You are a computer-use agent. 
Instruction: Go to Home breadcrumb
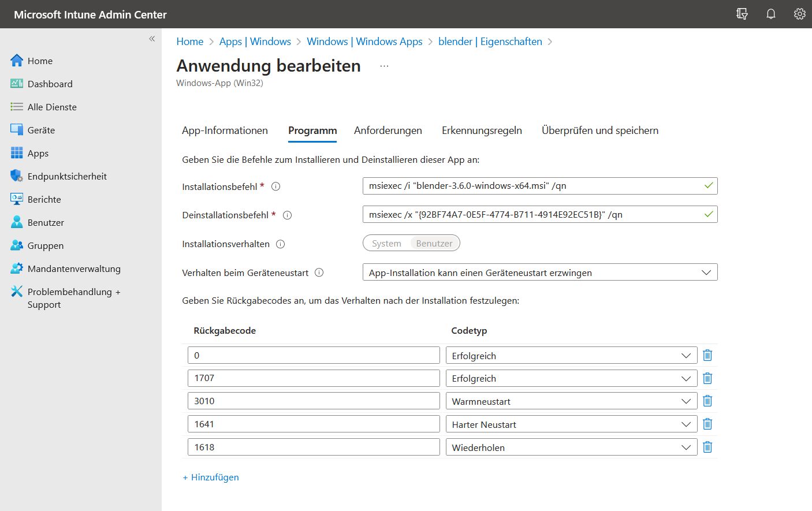click(x=190, y=42)
